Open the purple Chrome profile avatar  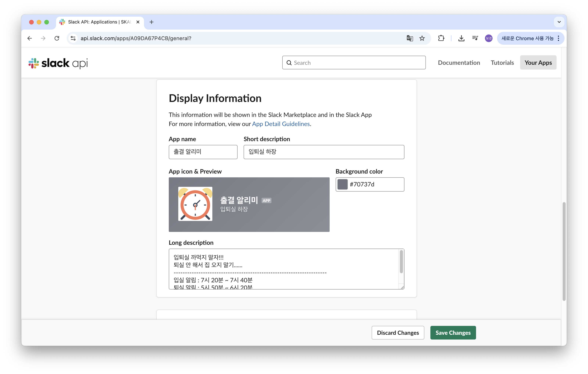(x=488, y=38)
